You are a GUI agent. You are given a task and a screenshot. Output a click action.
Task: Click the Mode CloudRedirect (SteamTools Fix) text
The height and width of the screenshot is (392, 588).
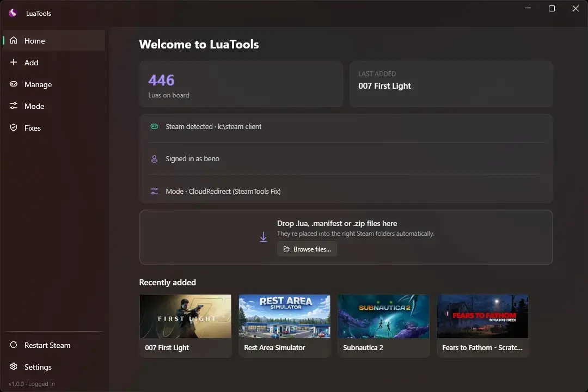pyautogui.click(x=223, y=191)
